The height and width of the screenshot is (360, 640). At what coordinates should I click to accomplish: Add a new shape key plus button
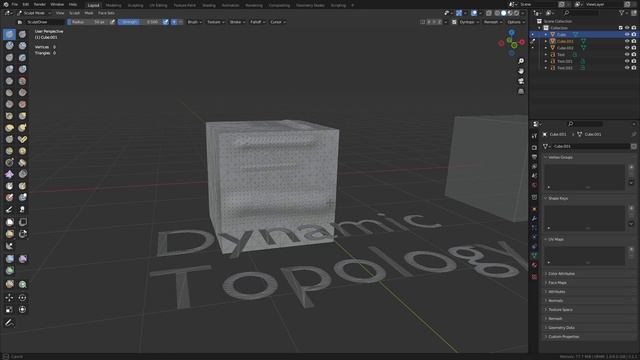[631, 208]
